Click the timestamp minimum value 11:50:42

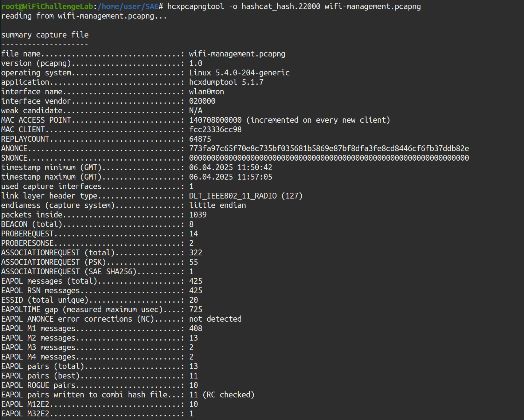click(254, 168)
